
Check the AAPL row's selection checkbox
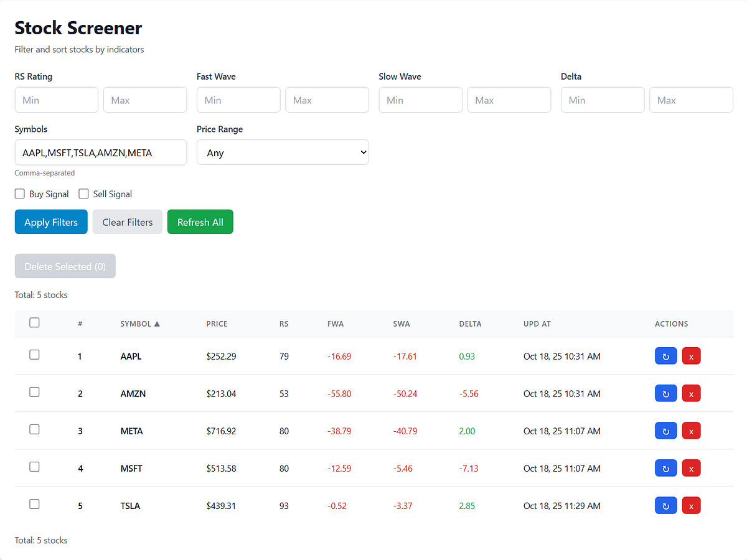pos(34,355)
